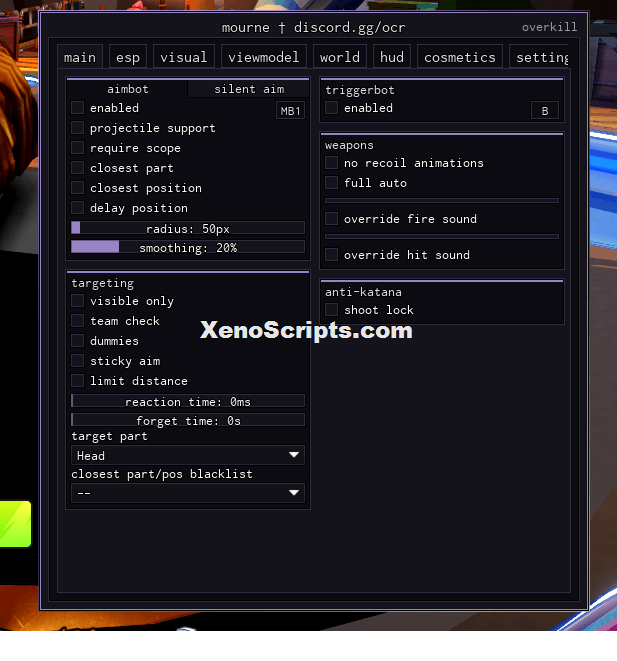
Task: Select the viewmodel tab
Action: pos(263,57)
